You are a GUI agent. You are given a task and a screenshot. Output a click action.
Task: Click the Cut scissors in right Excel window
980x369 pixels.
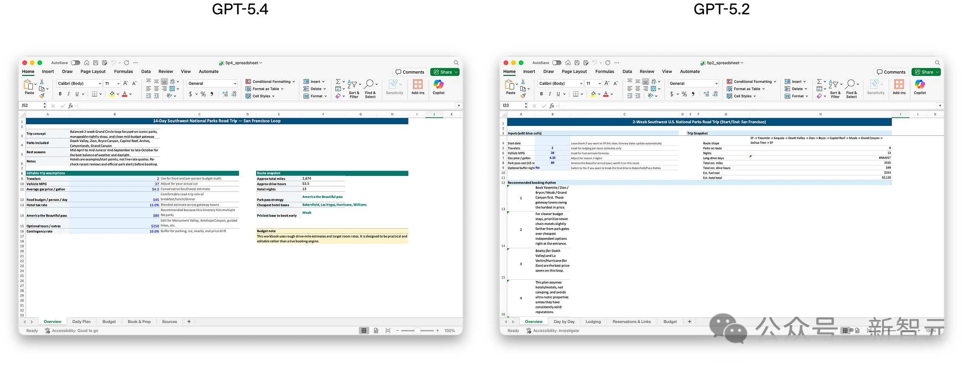(523, 81)
